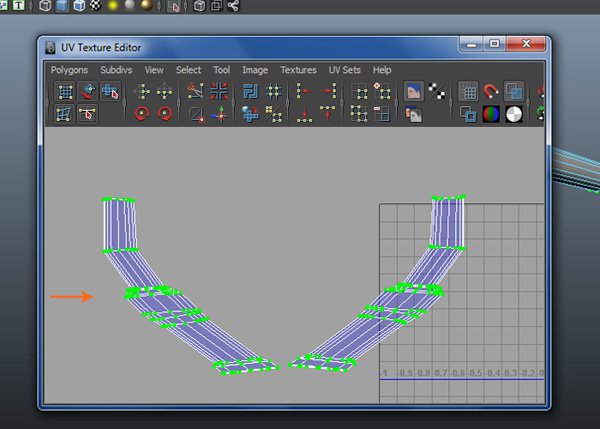Align UVs to maximum U

click(x=328, y=91)
